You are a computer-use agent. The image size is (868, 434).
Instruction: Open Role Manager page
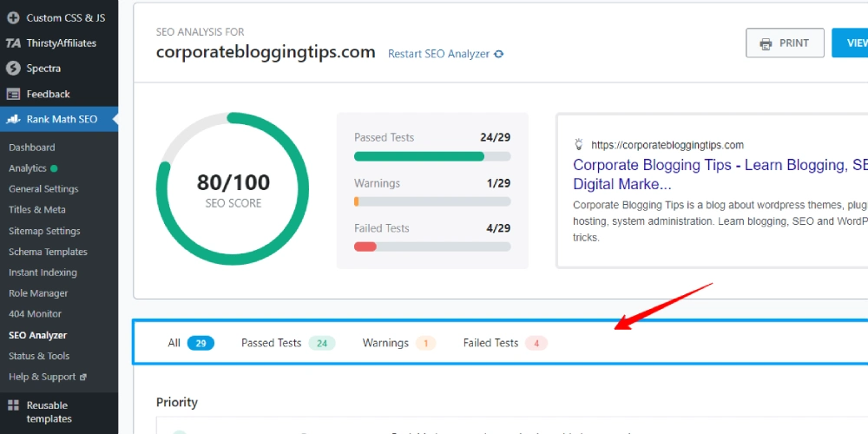coord(38,293)
